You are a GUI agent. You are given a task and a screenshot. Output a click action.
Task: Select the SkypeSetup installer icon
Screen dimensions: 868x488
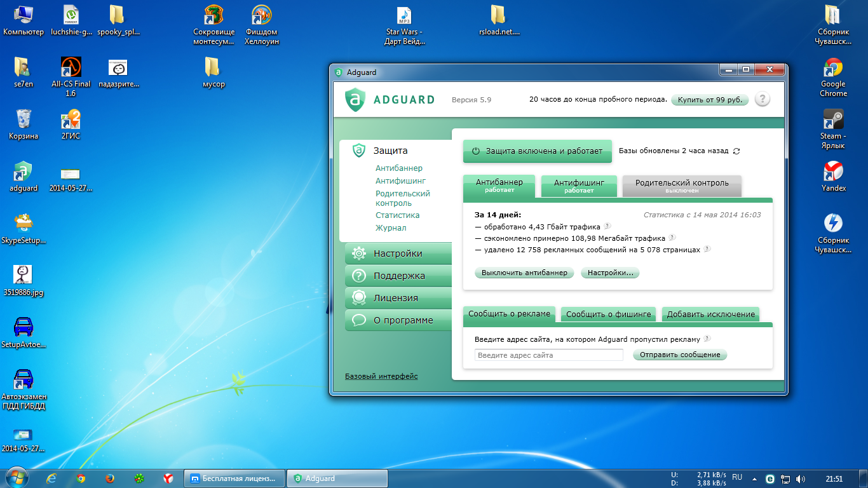tap(24, 229)
